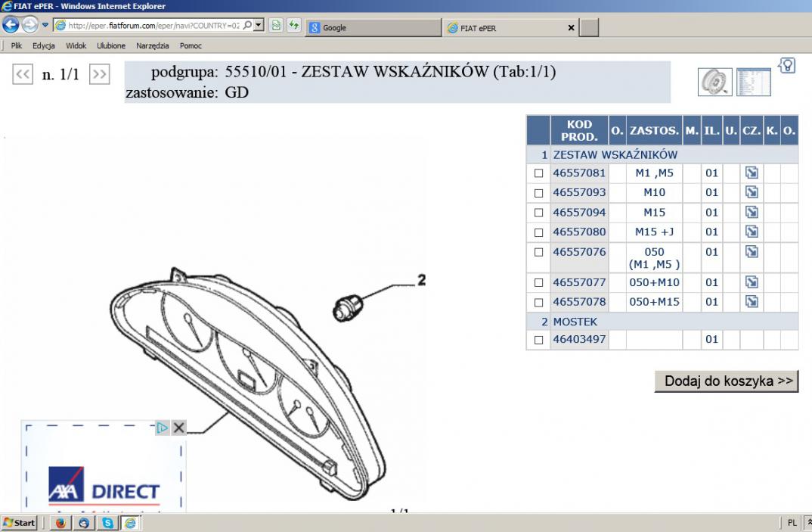Select the checkbox for part 46557076
The image size is (812, 532).
(539, 252)
